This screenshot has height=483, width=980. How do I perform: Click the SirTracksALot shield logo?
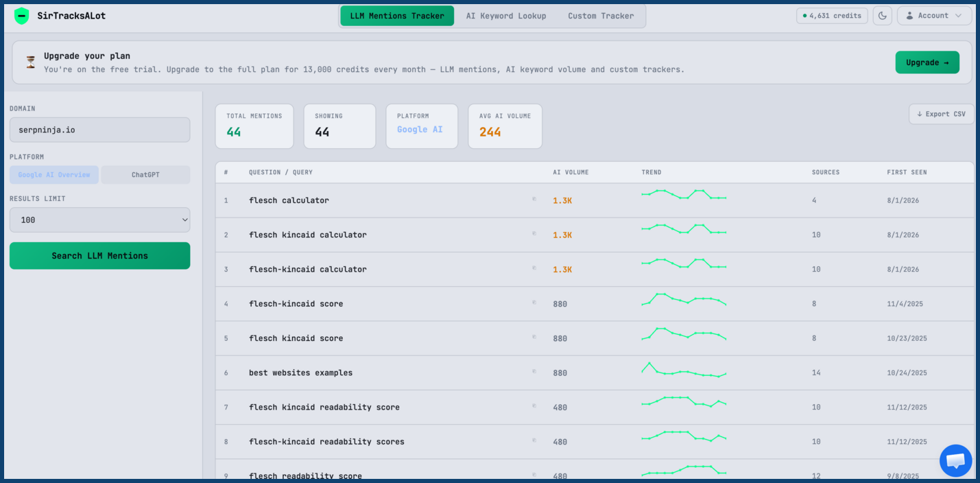coord(22,16)
